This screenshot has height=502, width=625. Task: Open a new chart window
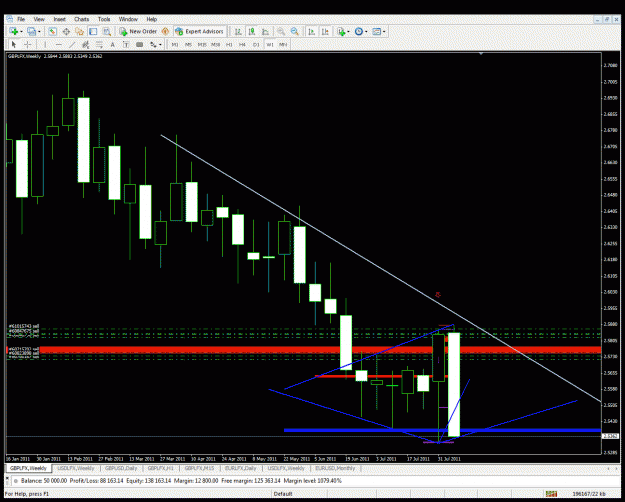13,31
